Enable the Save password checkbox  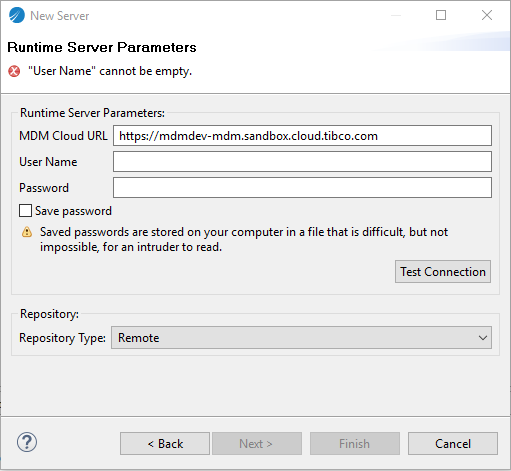click(x=25, y=211)
